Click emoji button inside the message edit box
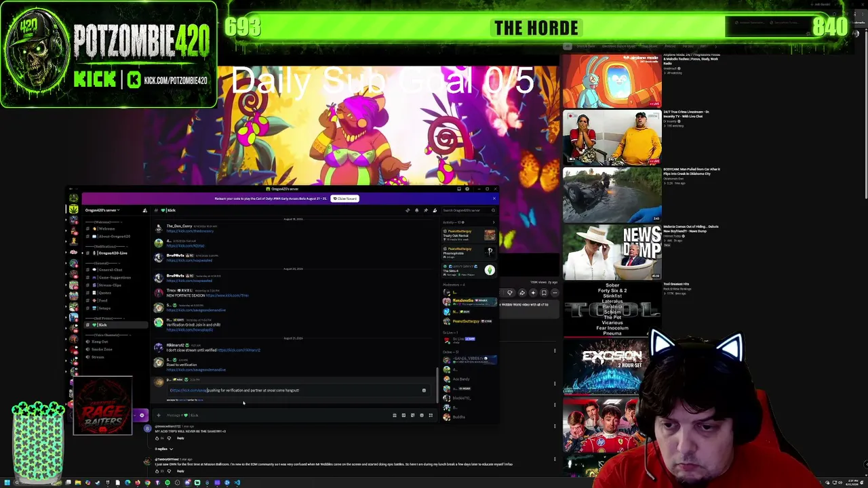Viewport: 868px width, 488px height. pyautogui.click(x=424, y=390)
